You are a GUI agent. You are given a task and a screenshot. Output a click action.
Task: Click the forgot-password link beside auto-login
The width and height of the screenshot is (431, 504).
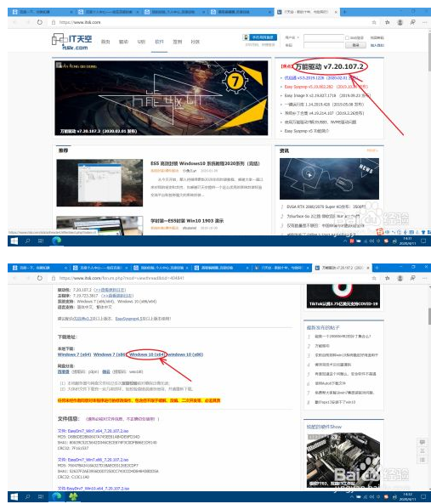click(x=377, y=38)
